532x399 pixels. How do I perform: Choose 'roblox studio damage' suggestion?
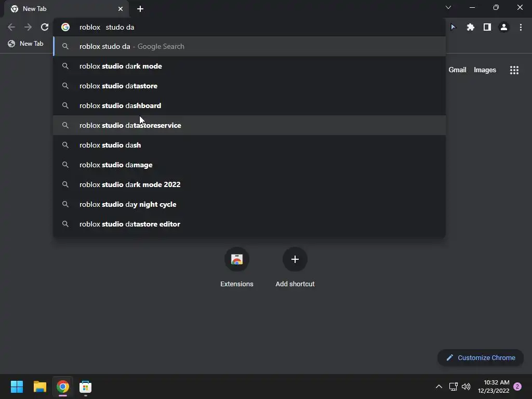click(x=249, y=165)
